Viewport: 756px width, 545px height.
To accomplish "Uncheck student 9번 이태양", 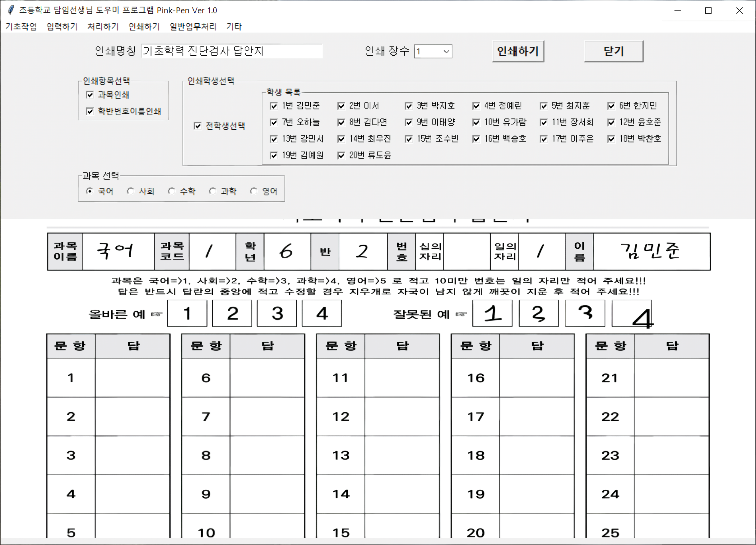I will [409, 122].
